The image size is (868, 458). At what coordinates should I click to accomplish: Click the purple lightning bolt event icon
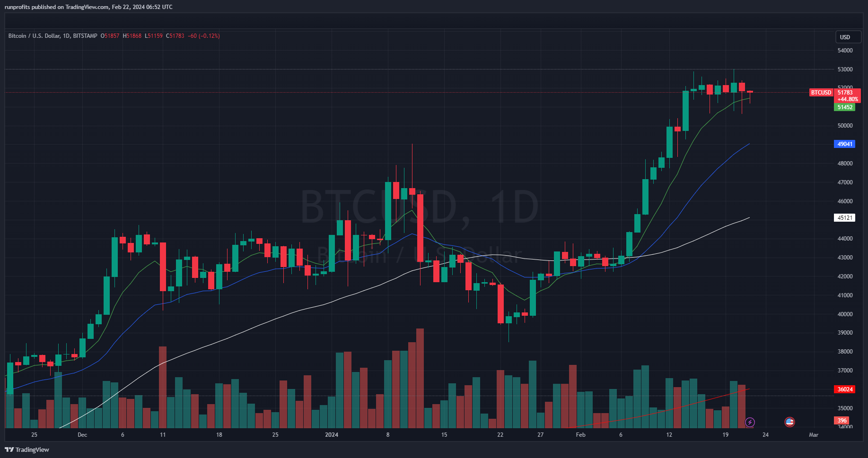pos(750,422)
